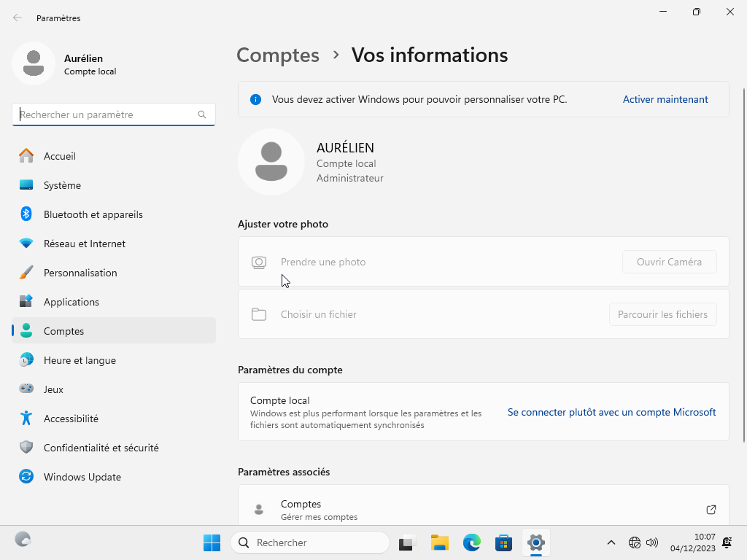Select Bluetooth et appareils in the sidebar
Image resolution: width=747 pixels, height=560 pixels.
(x=113, y=214)
